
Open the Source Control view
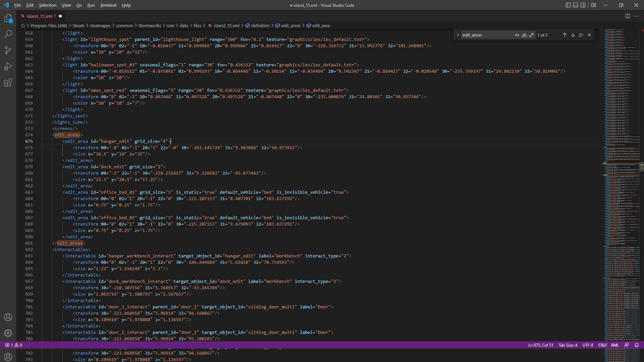point(8,50)
